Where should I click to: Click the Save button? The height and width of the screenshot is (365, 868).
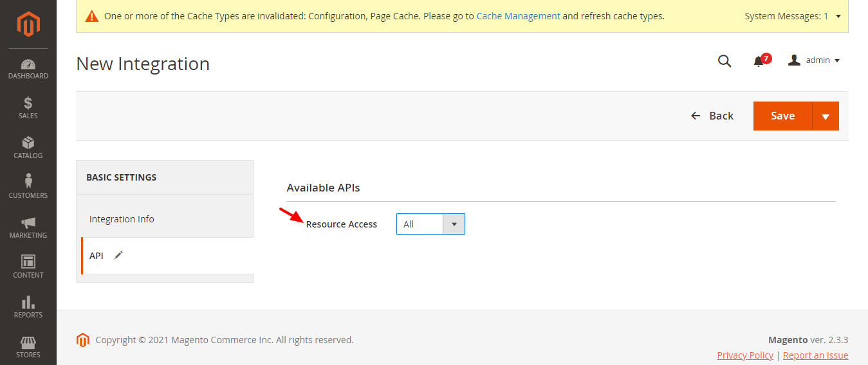(782, 116)
